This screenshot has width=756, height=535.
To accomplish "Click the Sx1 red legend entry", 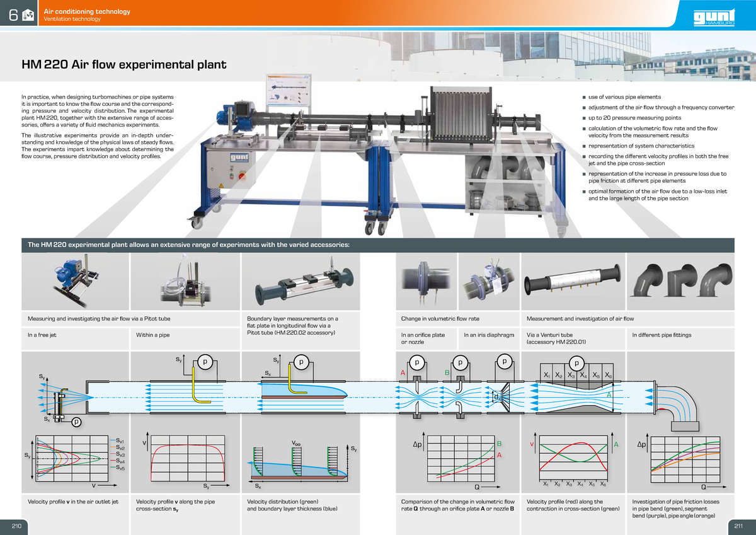I will coord(120,441).
